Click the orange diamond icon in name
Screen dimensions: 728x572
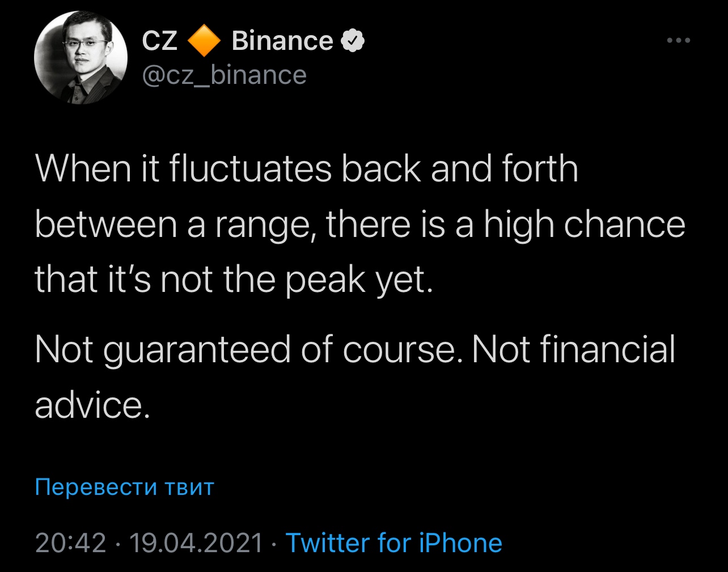coord(204,41)
